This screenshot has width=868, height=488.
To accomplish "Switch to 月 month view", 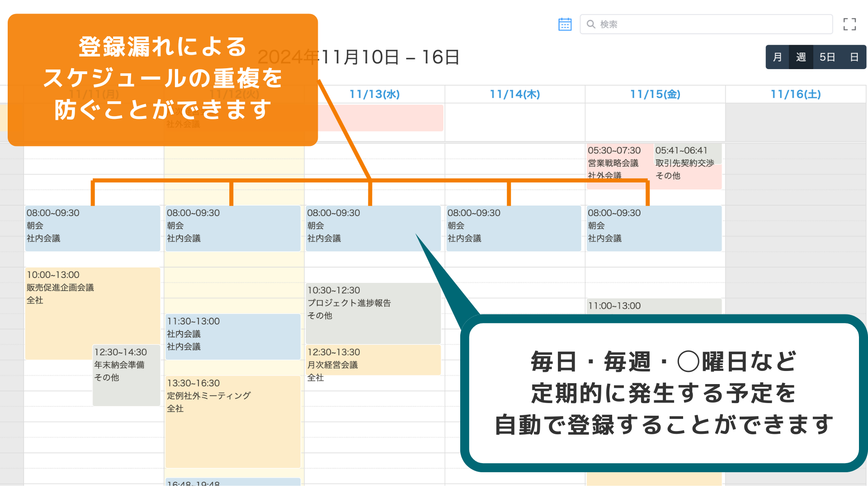I will point(777,57).
